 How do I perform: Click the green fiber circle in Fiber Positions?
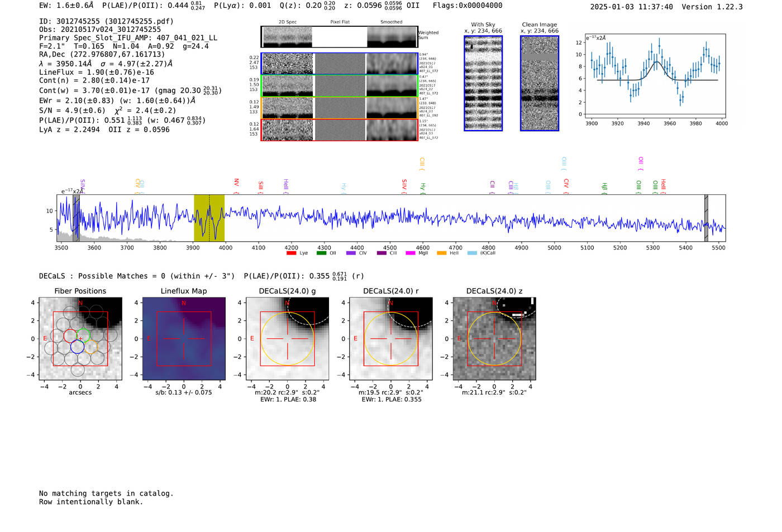83,336
